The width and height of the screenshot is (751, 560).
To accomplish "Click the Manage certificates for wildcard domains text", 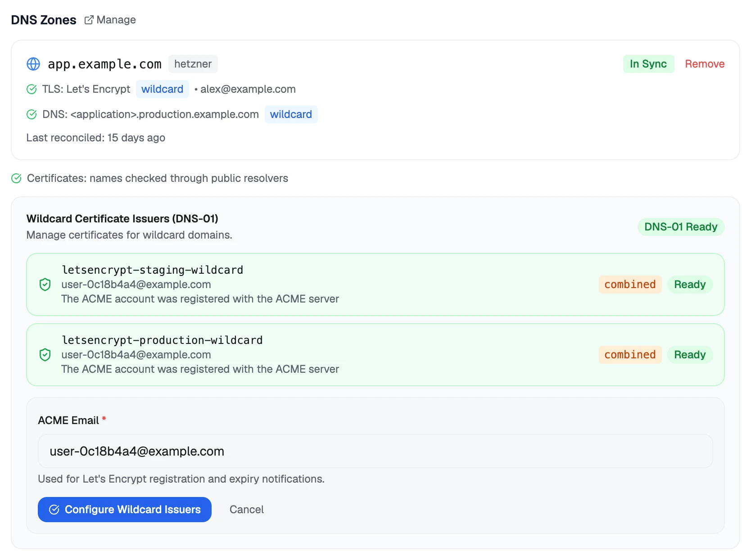I will 129,235.
